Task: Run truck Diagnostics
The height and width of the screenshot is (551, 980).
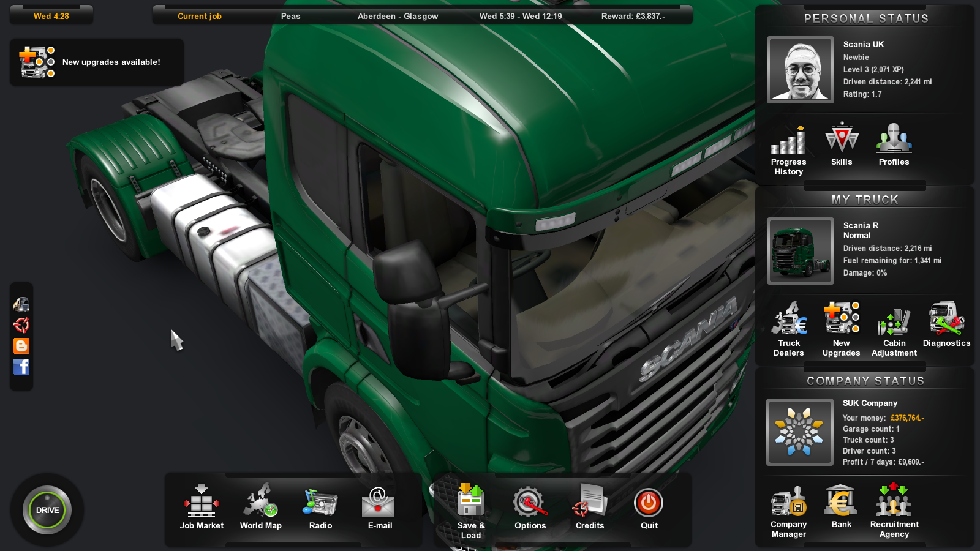Action: tap(946, 324)
